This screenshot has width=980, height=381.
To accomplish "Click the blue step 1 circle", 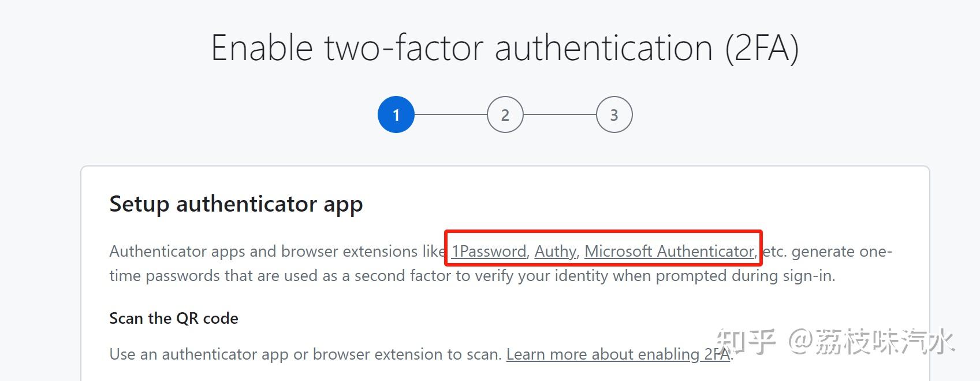I will (396, 114).
